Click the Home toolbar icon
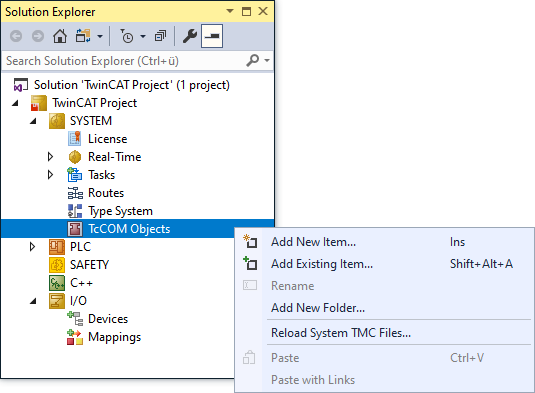This screenshot has width=535, height=393. click(x=60, y=36)
